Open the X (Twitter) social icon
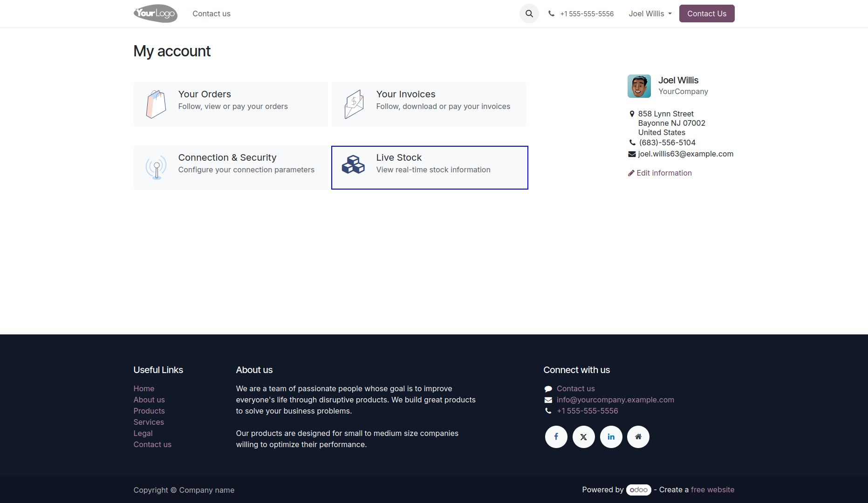Screen dimensions: 868x503 pyautogui.click(x=584, y=437)
